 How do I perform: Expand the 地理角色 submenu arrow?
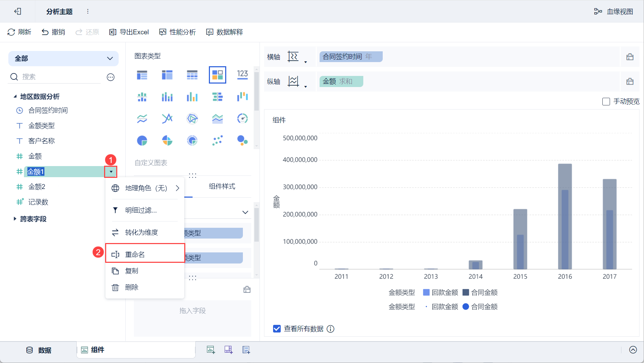click(x=178, y=188)
